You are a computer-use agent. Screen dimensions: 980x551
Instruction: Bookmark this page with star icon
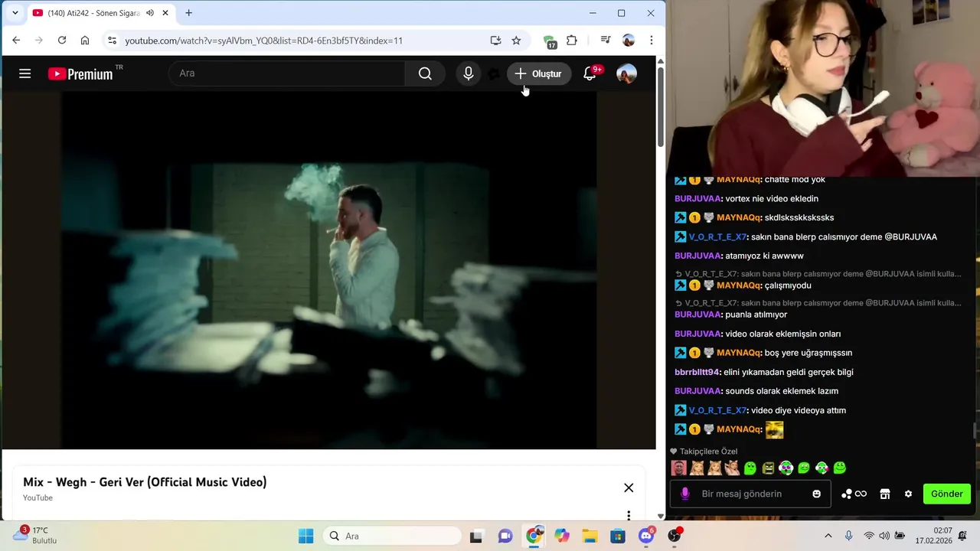click(x=516, y=41)
